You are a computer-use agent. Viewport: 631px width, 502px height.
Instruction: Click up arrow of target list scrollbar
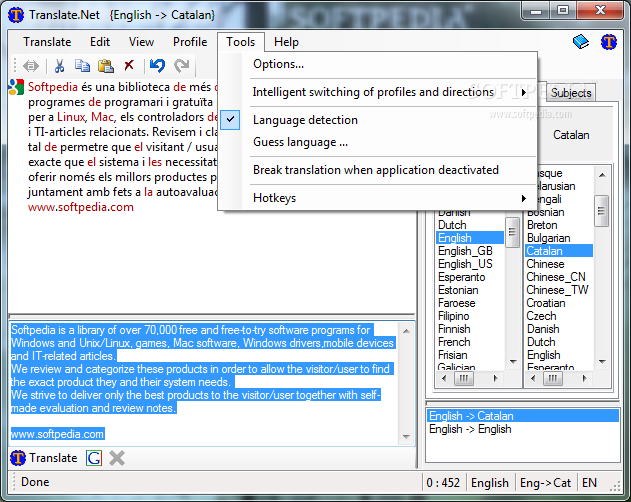point(602,175)
